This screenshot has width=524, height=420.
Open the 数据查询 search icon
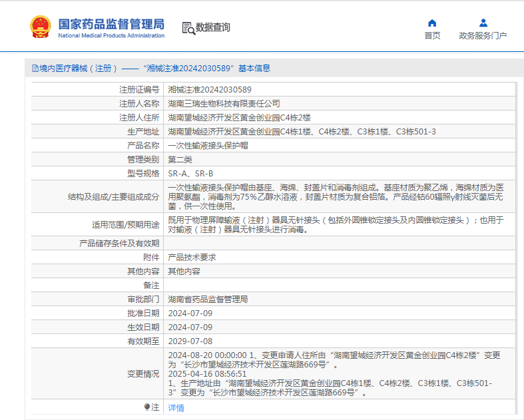point(188,29)
